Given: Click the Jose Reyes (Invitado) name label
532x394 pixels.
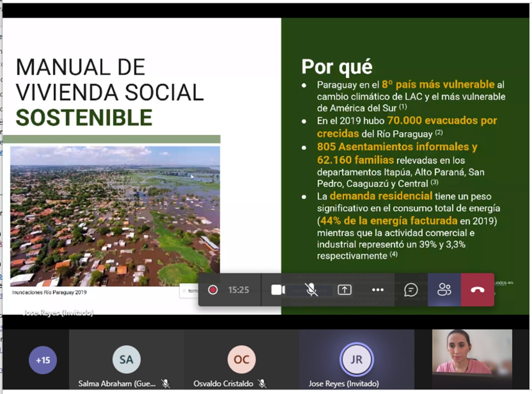Looking at the screenshot, I should coord(343,384).
